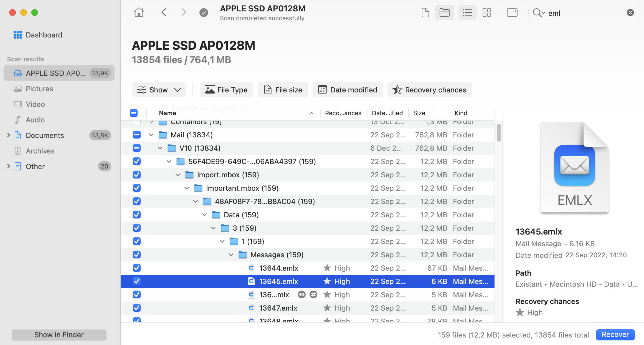Click the checkmark scan status icon
Viewport: 644px width, 345px height.
204,12
